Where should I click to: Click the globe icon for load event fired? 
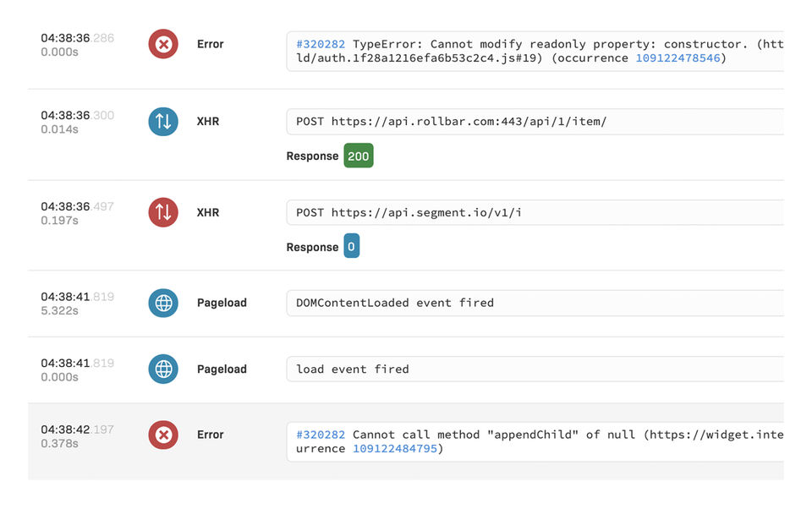tap(163, 369)
